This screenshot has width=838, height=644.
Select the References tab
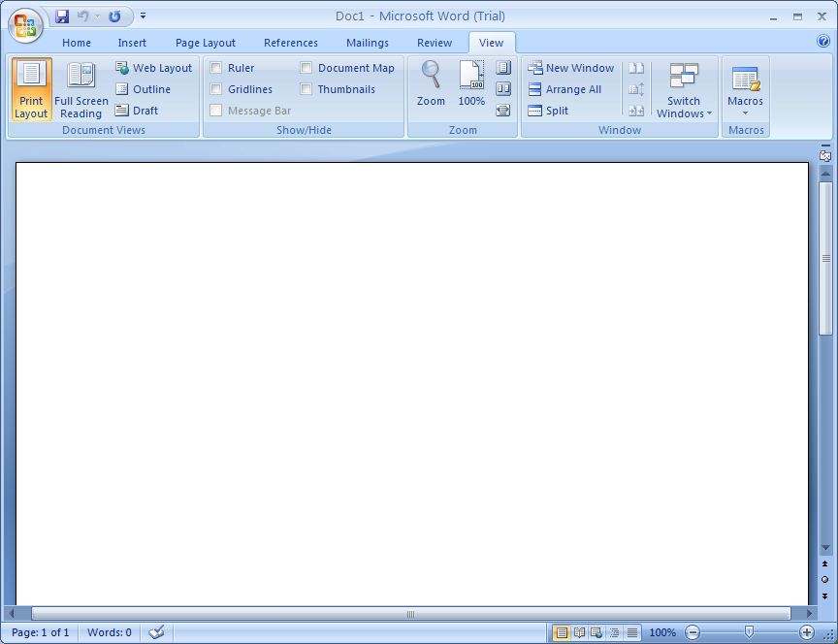[291, 43]
